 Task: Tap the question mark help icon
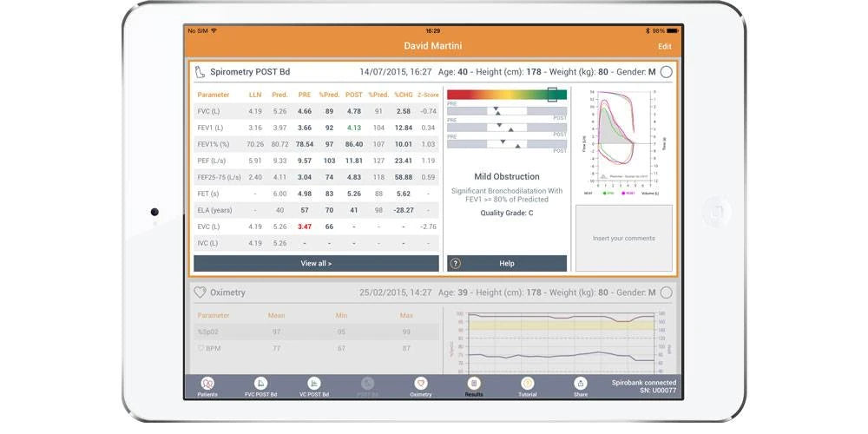tap(455, 264)
